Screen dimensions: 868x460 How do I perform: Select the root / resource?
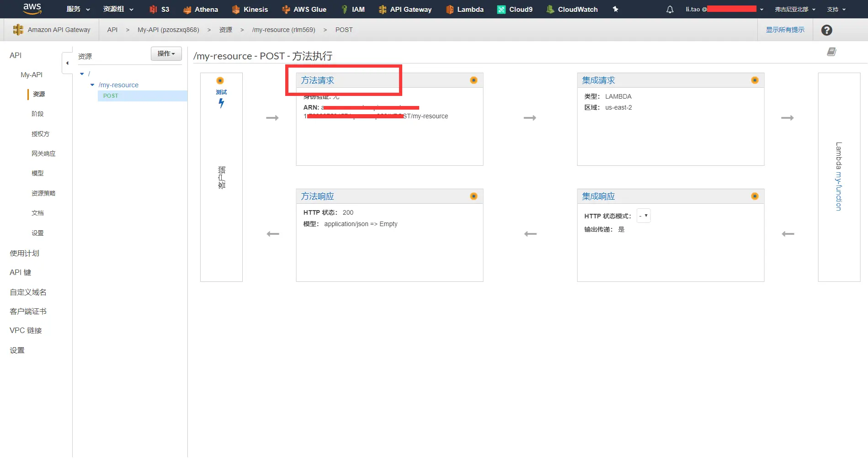coord(89,74)
